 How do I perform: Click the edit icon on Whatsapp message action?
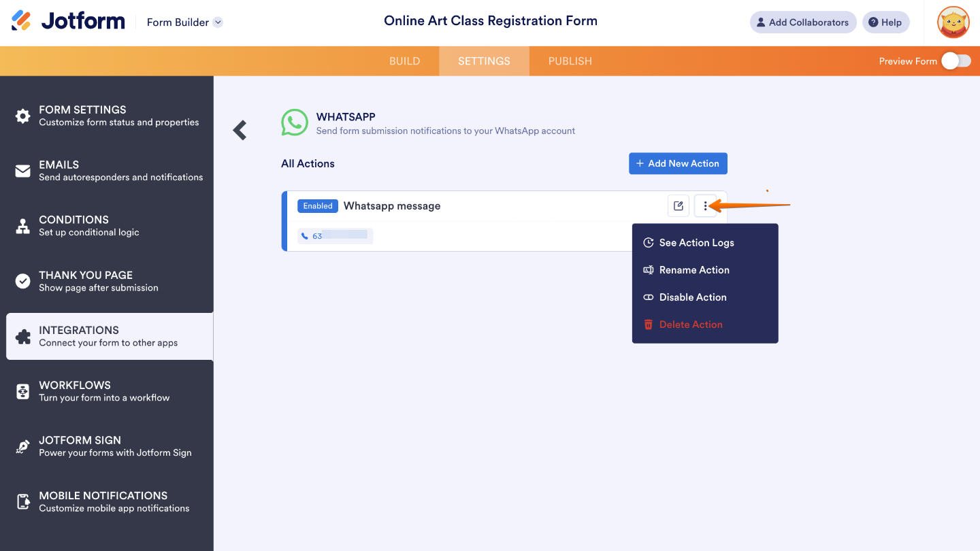pos(678,205)
